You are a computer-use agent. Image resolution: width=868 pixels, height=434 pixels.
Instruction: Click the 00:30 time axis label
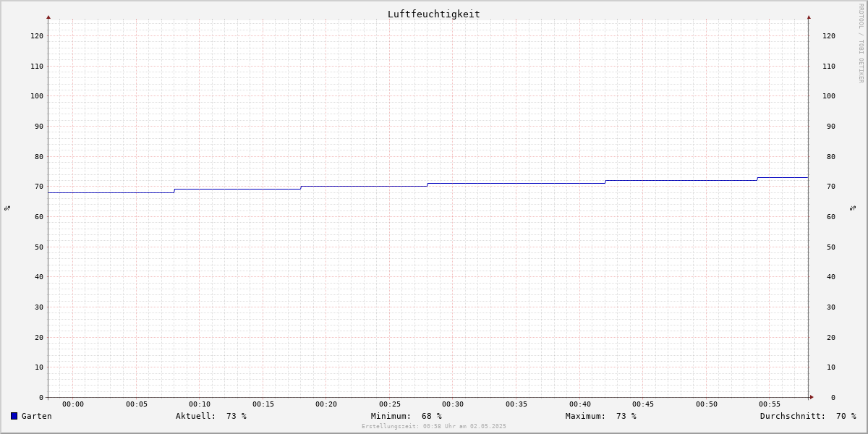453,404
